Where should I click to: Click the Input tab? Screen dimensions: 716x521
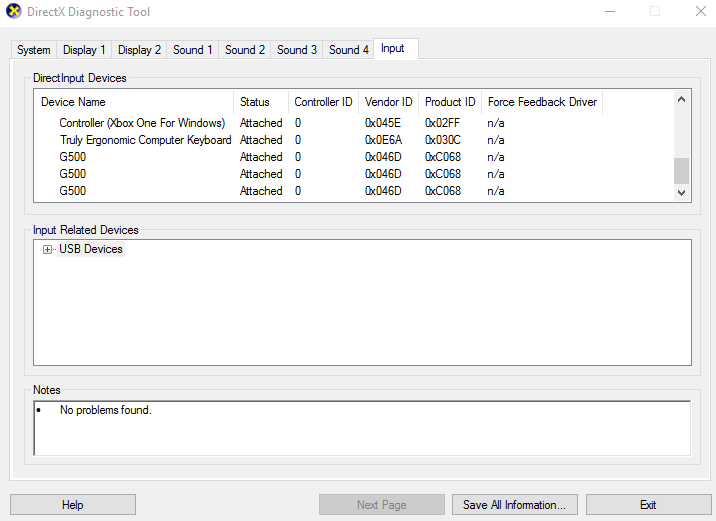(396, 48)
